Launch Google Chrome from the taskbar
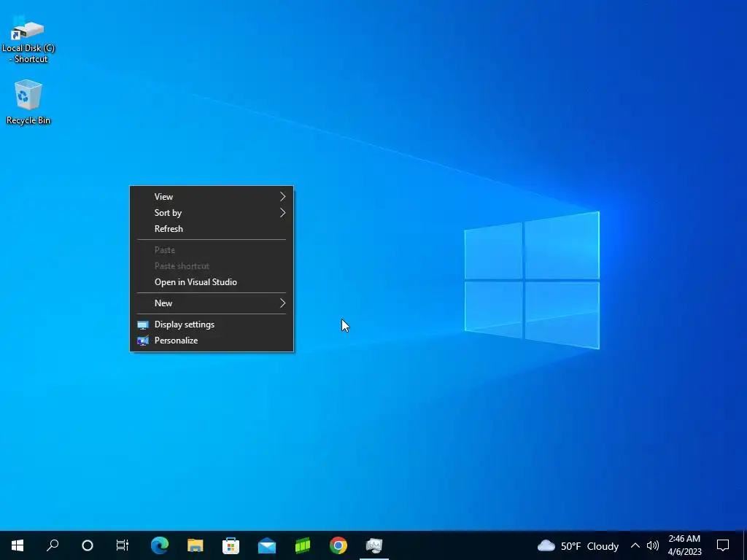The width and height of the screenshot is (747, 560). (338, 545)
